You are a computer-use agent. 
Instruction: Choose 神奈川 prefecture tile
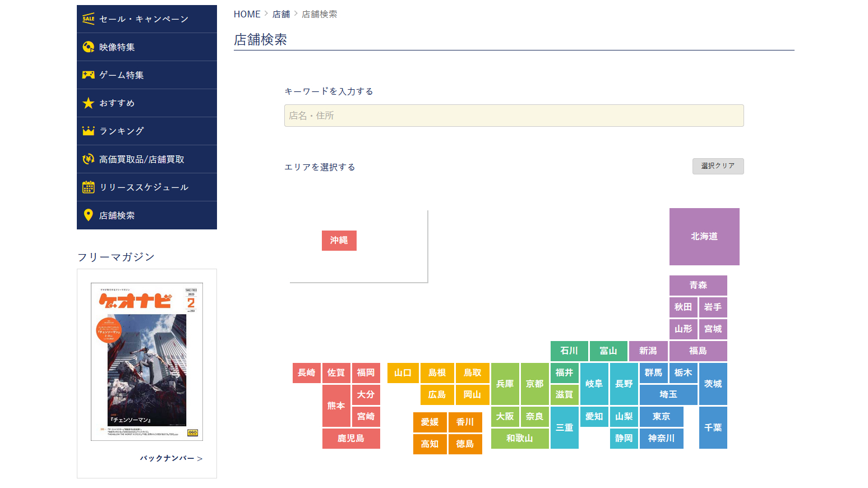662,439
